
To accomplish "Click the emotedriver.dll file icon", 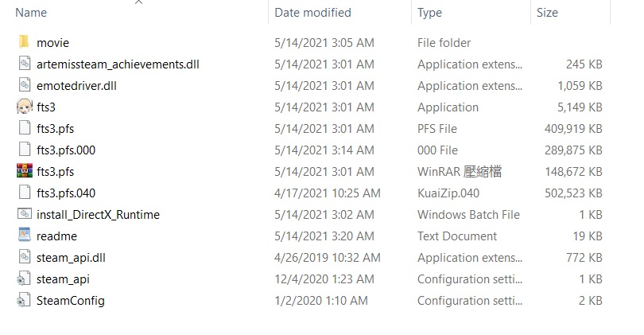I will pos(24,86).
